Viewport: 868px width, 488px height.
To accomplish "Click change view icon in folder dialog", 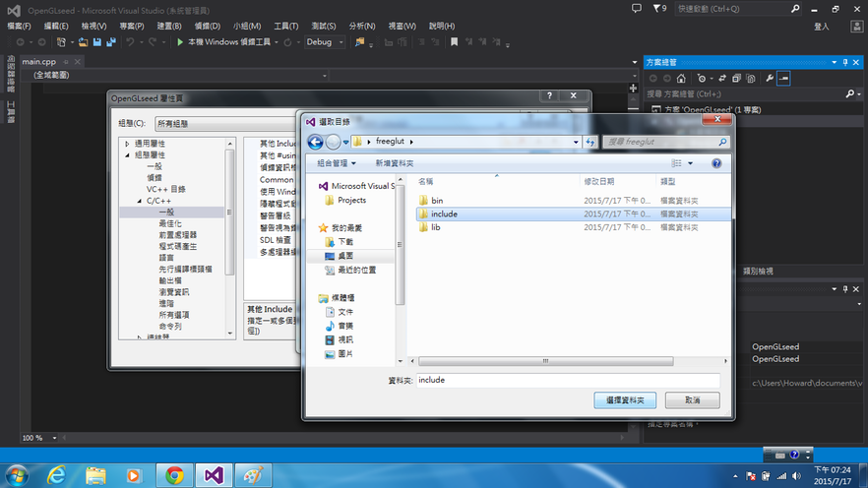I will click(x=676, y=163).
